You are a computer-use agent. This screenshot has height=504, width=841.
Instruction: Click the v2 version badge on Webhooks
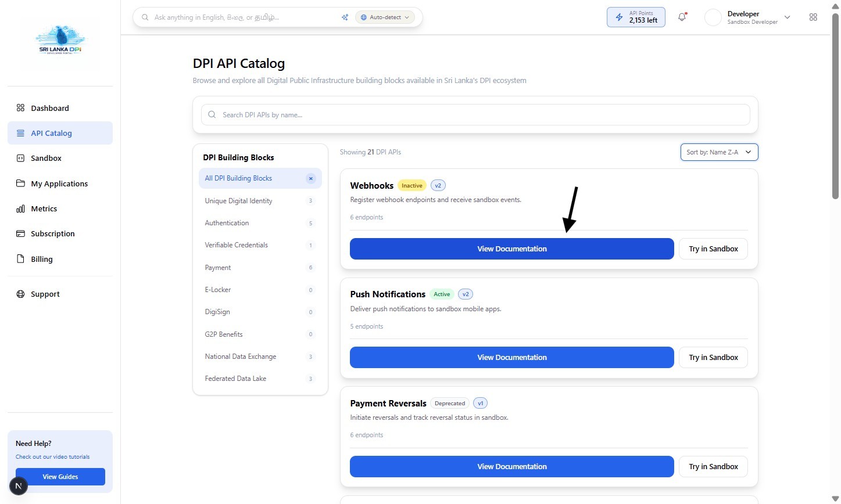click(438, 186)
